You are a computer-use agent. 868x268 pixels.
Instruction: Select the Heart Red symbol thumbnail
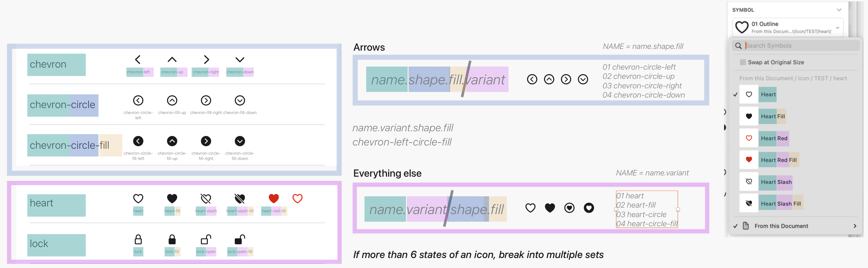click(x=749, y=138)
